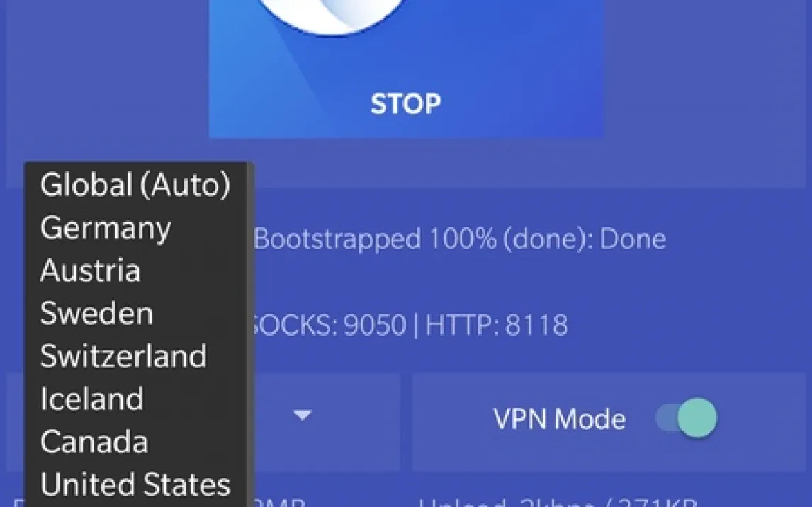Tap the HTTP: 8118 port readout
Viewport: 812px width, 507px height.
(x=497, y=326)
